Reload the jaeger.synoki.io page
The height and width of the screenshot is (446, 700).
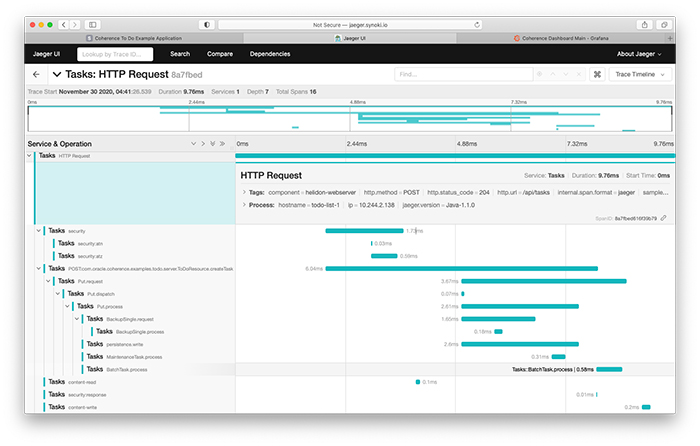tap(477, 25)
